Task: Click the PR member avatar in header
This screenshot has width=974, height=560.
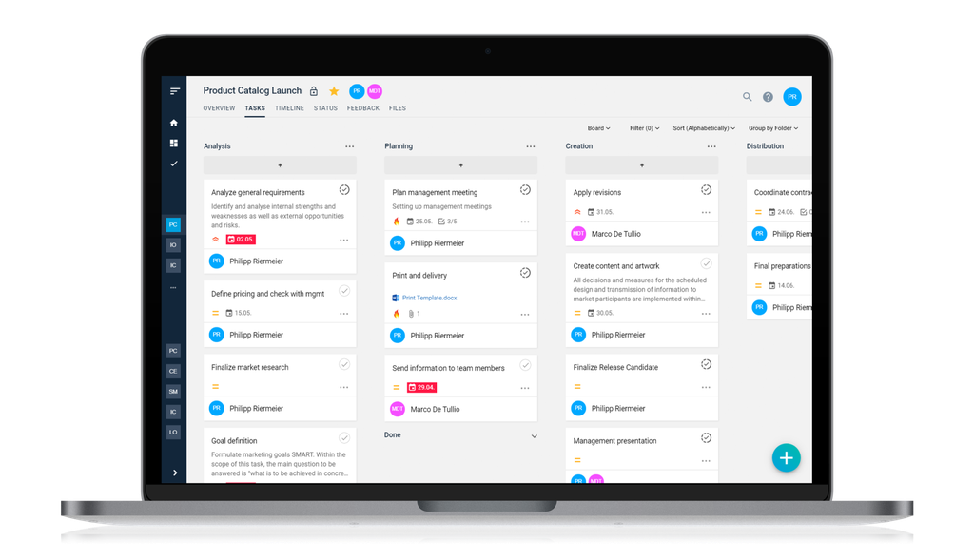Action: 357,91
